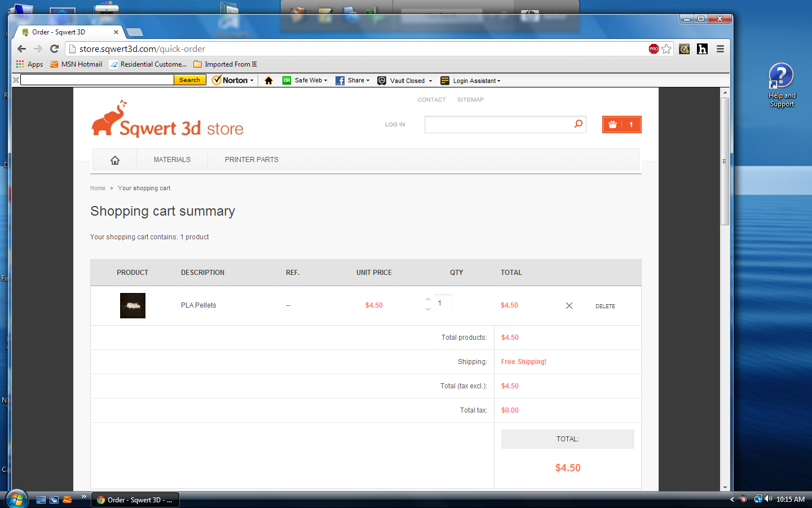Viewport: 812px width, 508px height.
Task: Expand the Facebook Share dropdown
Action: point(352,80)
